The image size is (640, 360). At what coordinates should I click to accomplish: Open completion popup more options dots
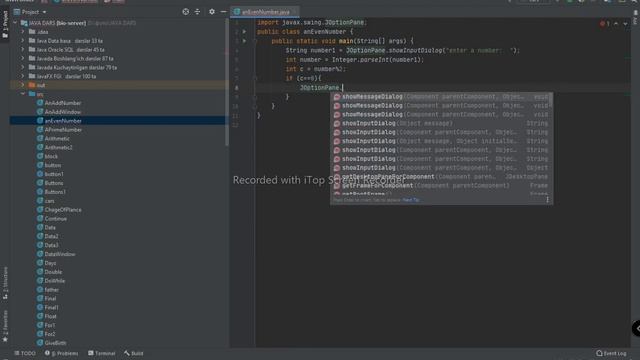click(x=547, y=200)
